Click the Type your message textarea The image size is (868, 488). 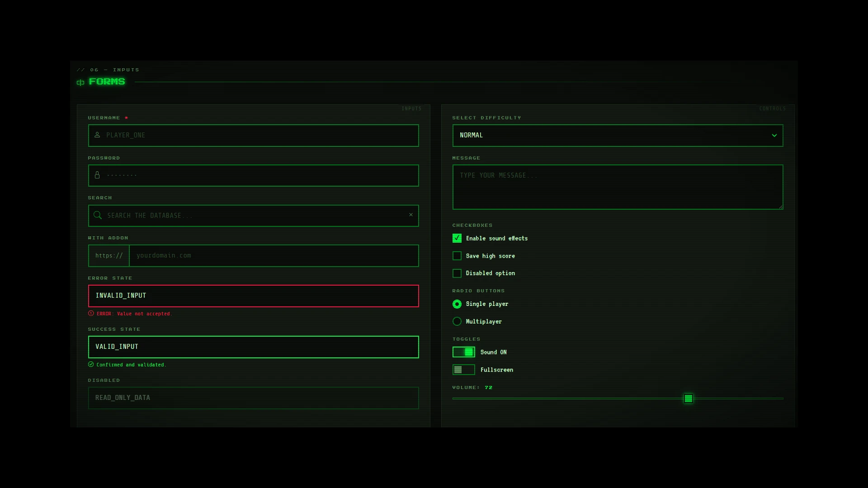(618, 187)
